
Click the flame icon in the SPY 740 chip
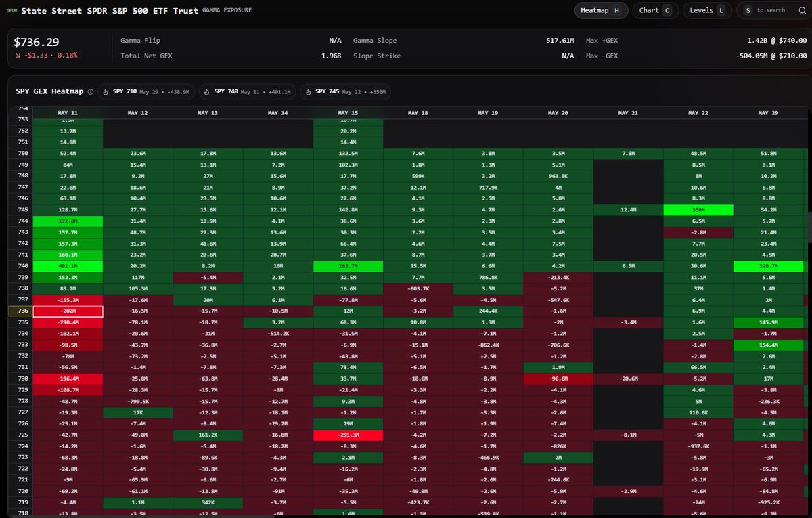coord(207,91)
